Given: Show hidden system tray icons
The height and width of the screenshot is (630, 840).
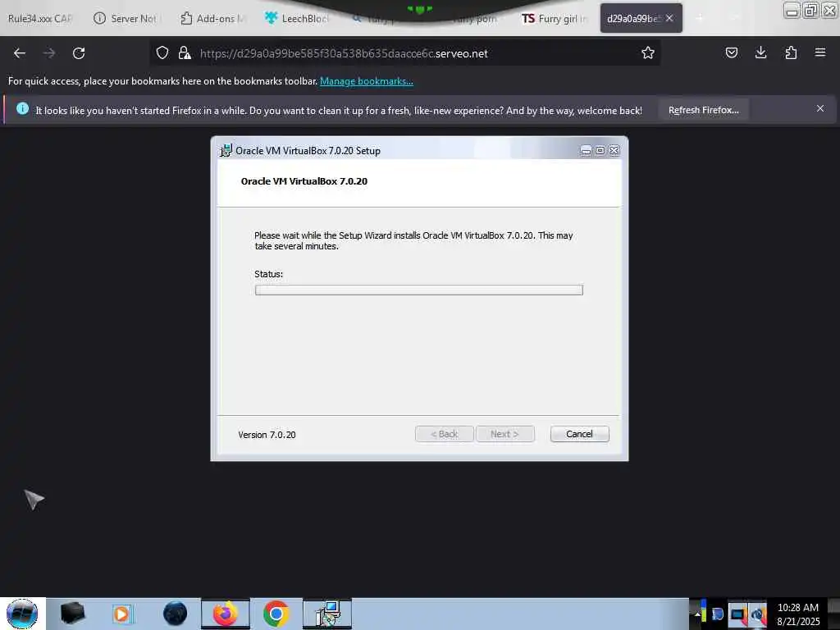Looking at the screenshot, I should (697, 614).
